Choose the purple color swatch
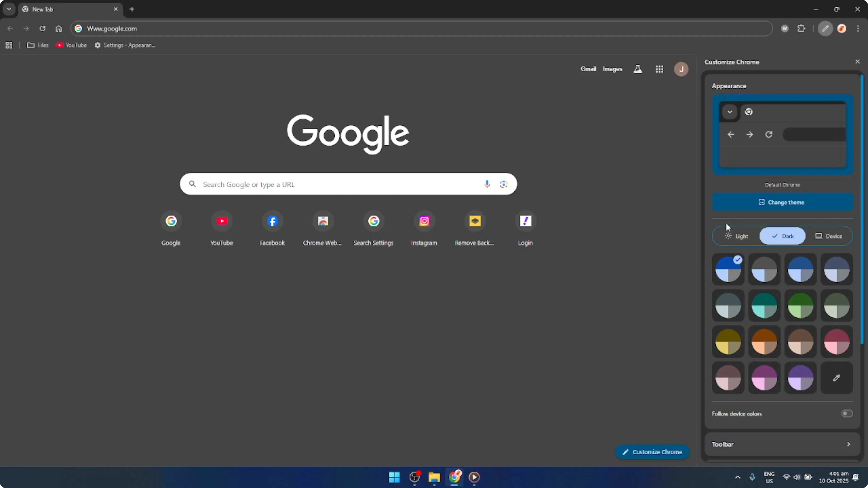868x488 pixels. (x=801, y=378)
